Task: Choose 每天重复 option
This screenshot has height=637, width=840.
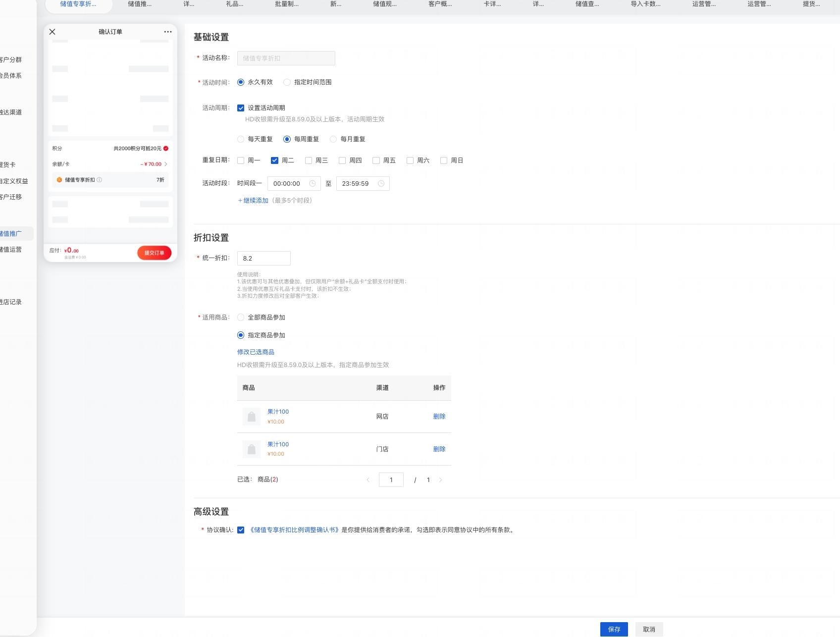Action: click(241, 139)
